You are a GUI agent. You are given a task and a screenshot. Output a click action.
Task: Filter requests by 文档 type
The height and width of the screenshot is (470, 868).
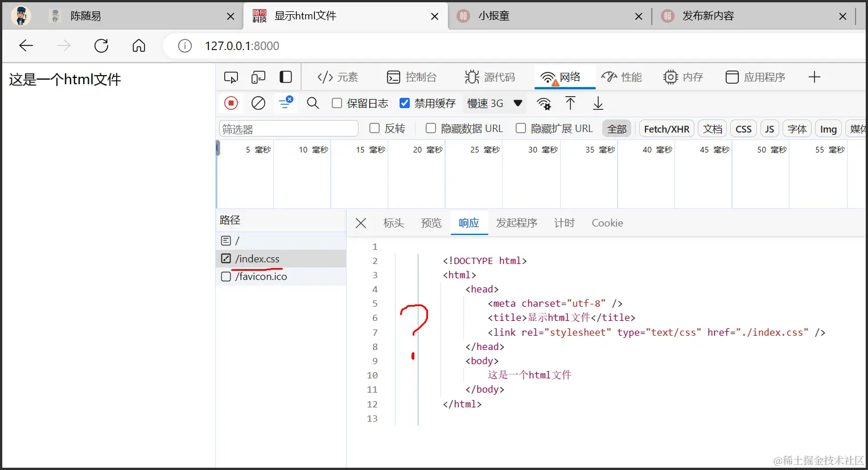pyautogui.click(x=713, y=129)
